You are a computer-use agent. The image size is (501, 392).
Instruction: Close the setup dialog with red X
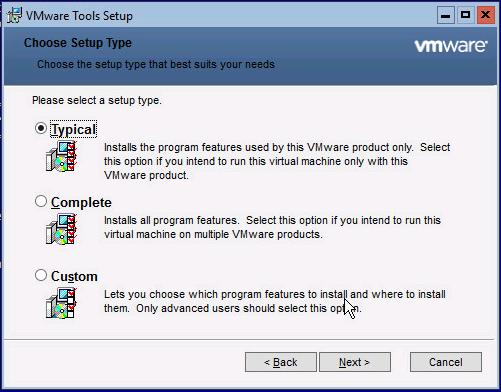pos(486,15)
